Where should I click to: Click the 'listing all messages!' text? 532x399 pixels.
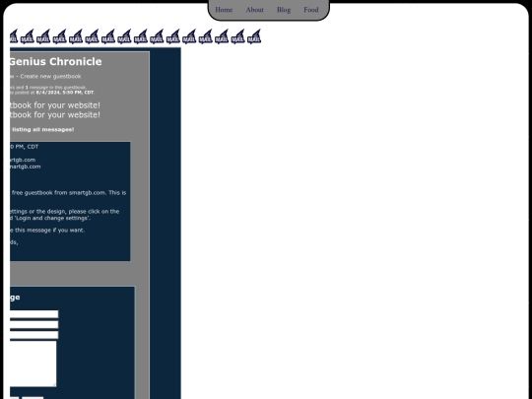(42, 129)
